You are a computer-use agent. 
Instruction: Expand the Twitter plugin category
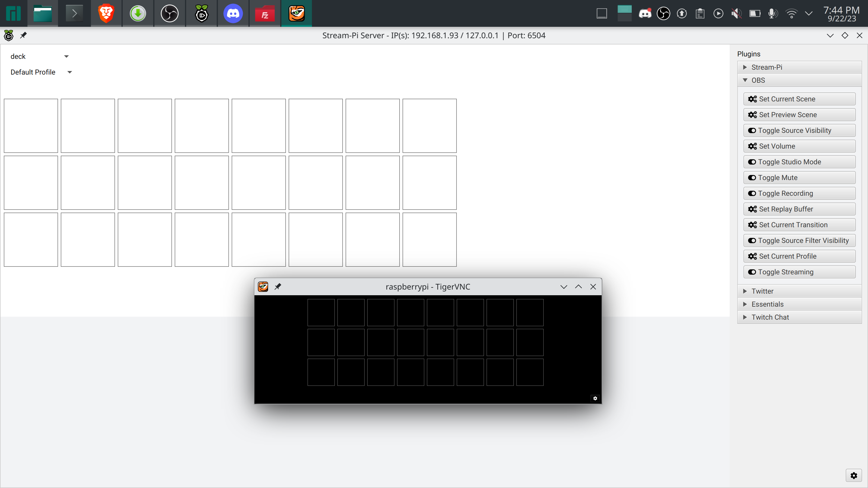(x=799, y=291)
